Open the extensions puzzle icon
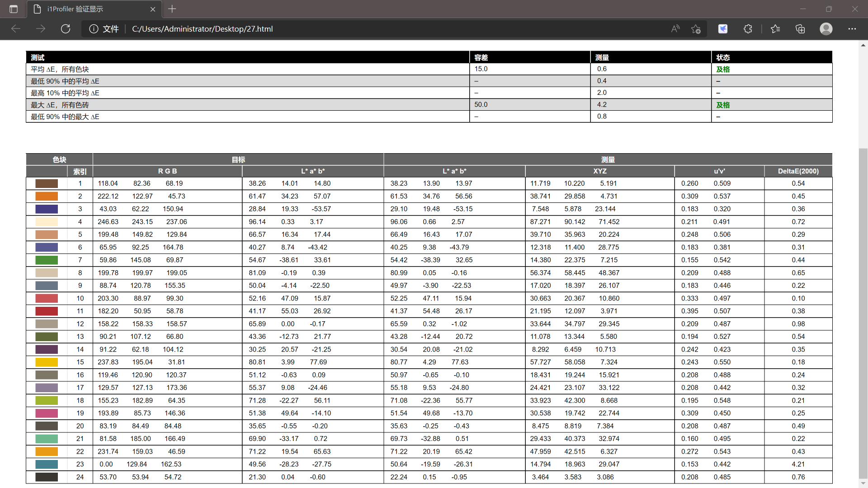The image size is (868, 488). click(748, 29)
